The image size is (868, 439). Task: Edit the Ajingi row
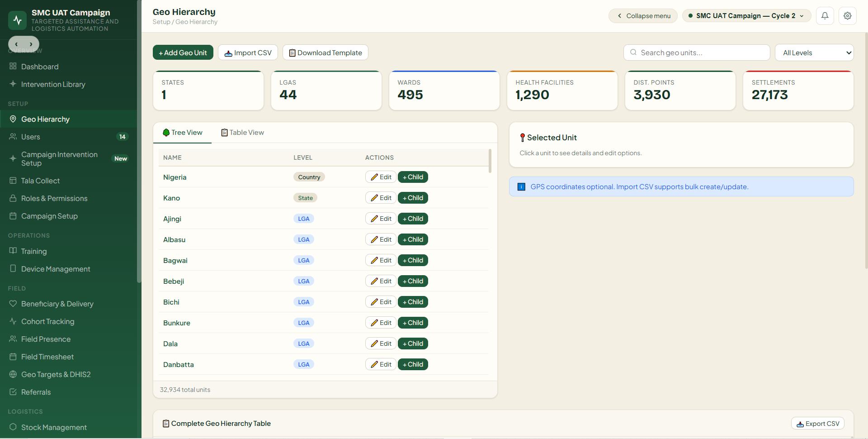click(x=381, y=219)
